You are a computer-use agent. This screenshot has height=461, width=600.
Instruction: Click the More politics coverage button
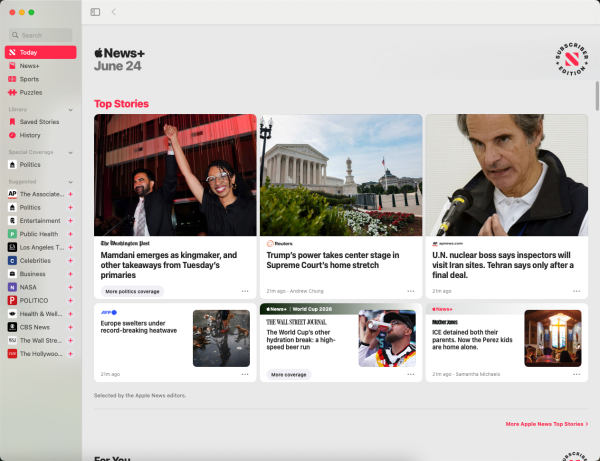(x=132, y=292)
